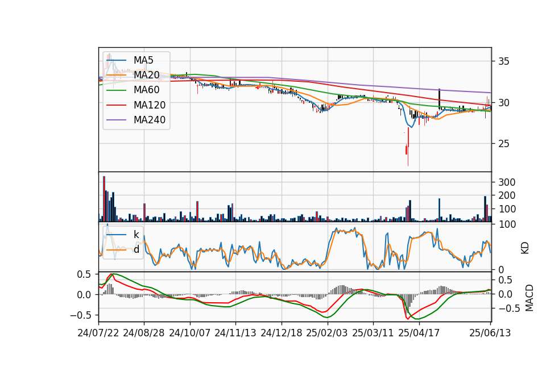The height and width of the screenshot is (392, 546).
Task: Click the MA5 legend label
Action: (x=143, y=60)
